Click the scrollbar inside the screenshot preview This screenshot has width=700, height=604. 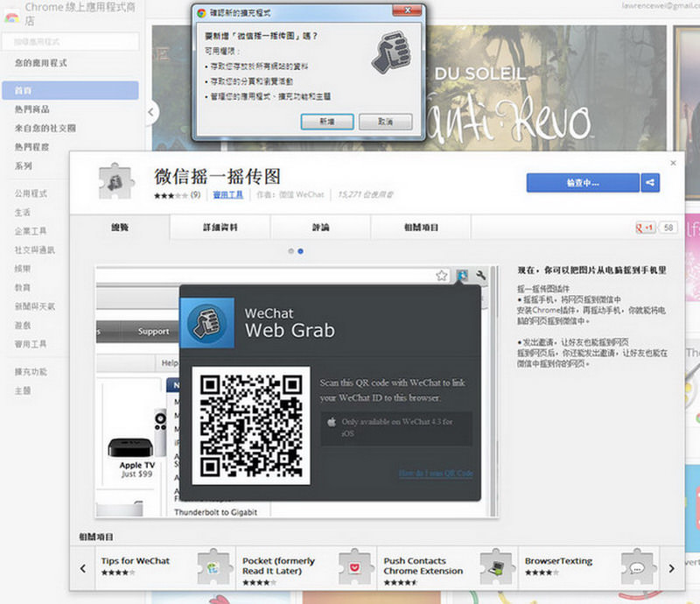point(493,392)
